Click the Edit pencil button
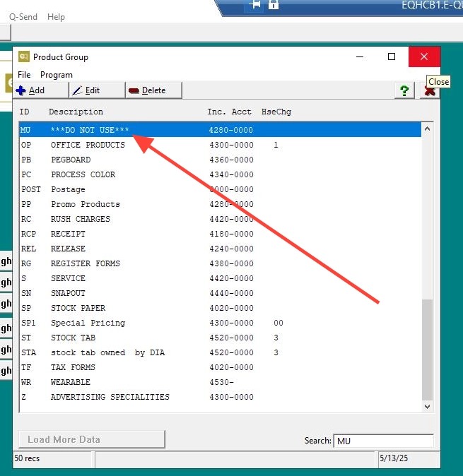Viewport: 463px width, 476px height. [98, 90]
